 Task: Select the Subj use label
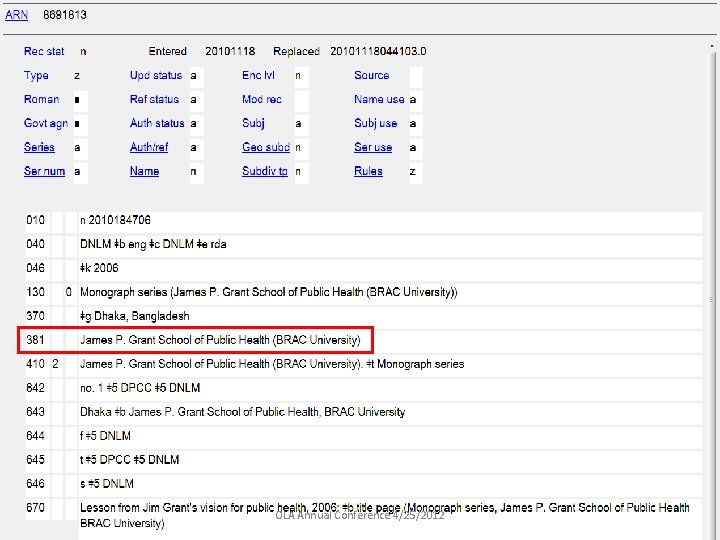pos(376,123)
